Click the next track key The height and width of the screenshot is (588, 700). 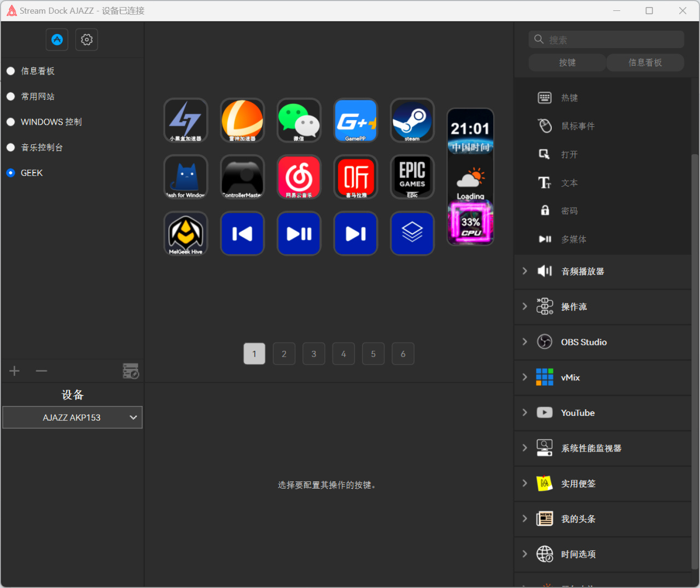tap(355, 234)
